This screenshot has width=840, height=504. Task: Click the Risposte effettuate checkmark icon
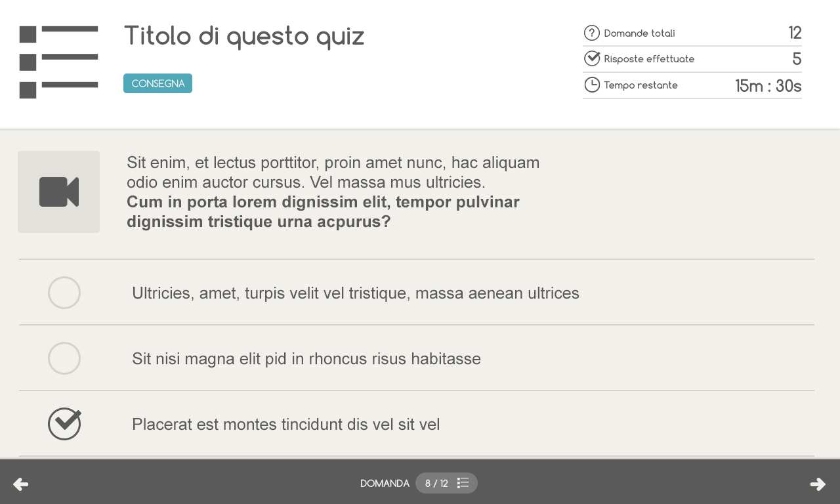pos(592,58)
